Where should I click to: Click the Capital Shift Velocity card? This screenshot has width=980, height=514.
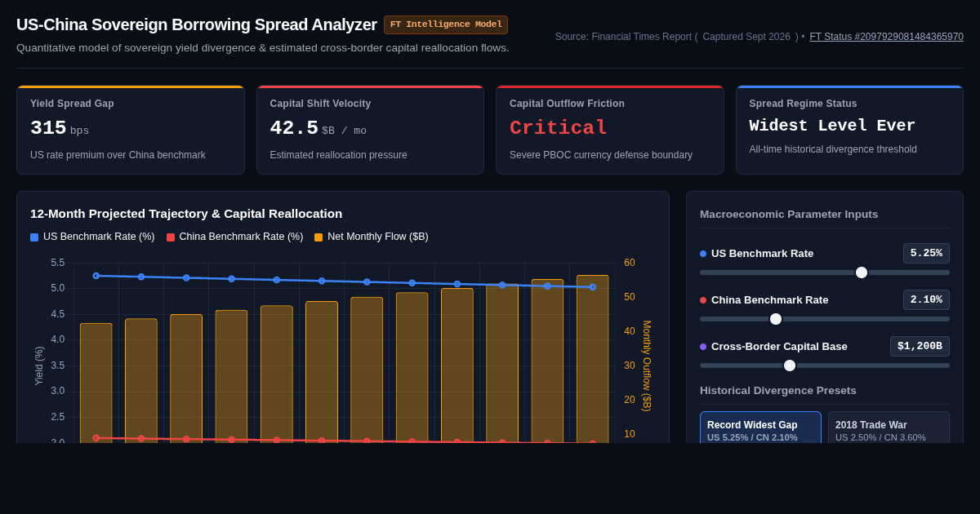click(370, 130)
